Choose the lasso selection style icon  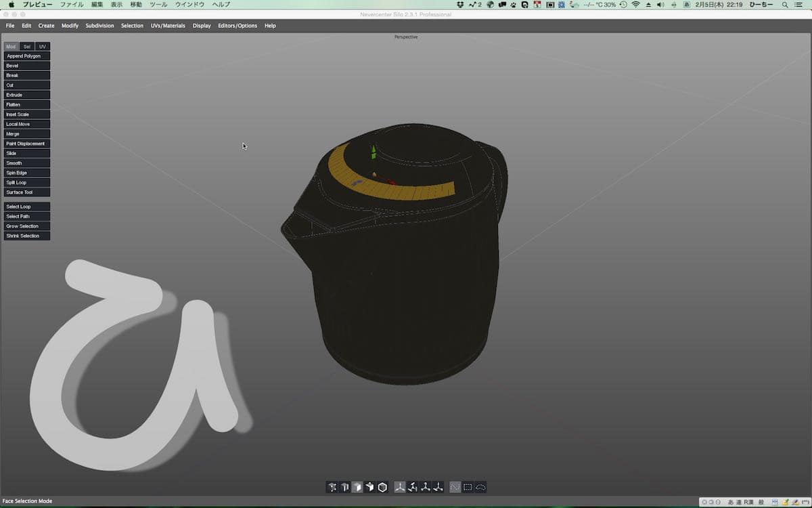click(x=480, y=487)
